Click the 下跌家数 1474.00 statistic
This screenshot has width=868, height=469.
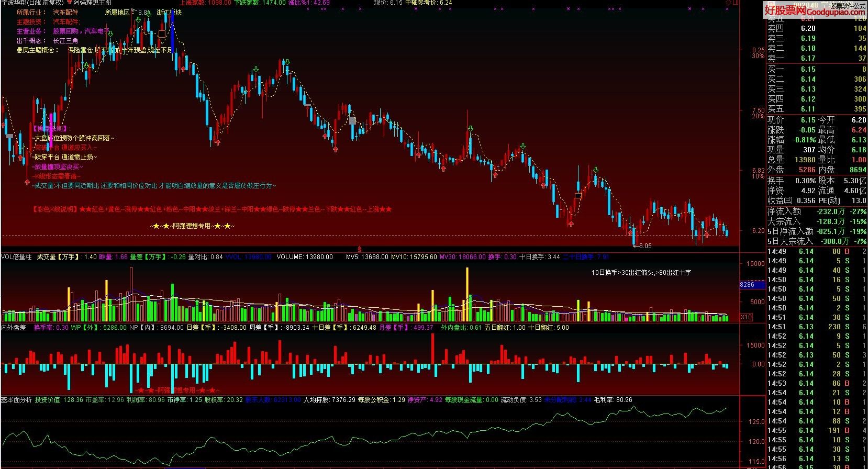pos(260,3)
